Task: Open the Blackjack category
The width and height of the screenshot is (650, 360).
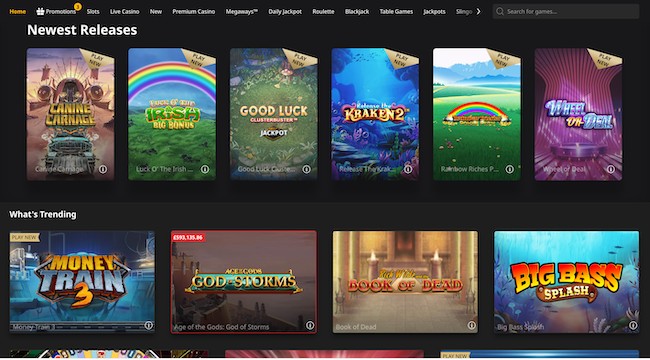Action: 357,12
